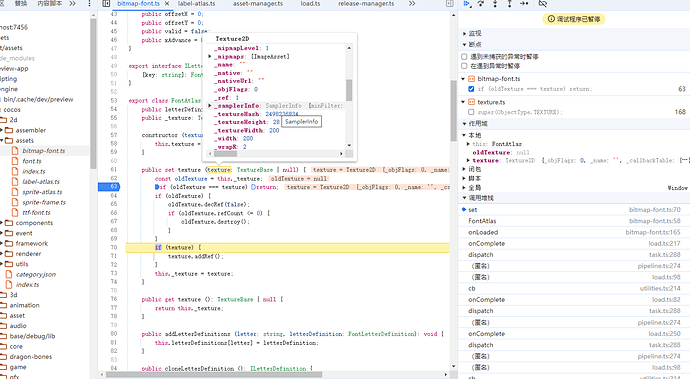Toggle the debugger sidebar icon beside file tabs
690x379 pixels.
[449, 4]
